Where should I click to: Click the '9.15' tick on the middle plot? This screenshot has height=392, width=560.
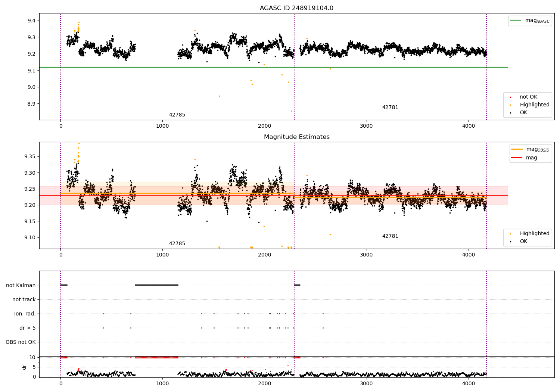pos(30,221)
